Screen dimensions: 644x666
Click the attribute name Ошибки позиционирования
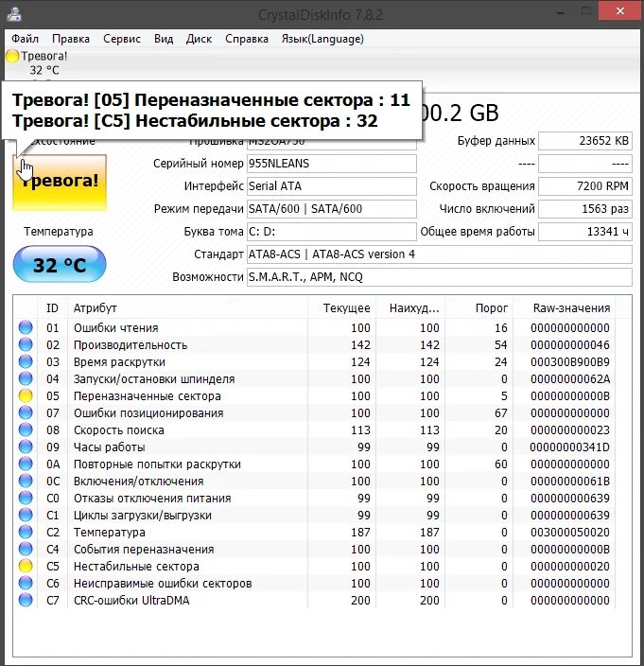(148, 412)
